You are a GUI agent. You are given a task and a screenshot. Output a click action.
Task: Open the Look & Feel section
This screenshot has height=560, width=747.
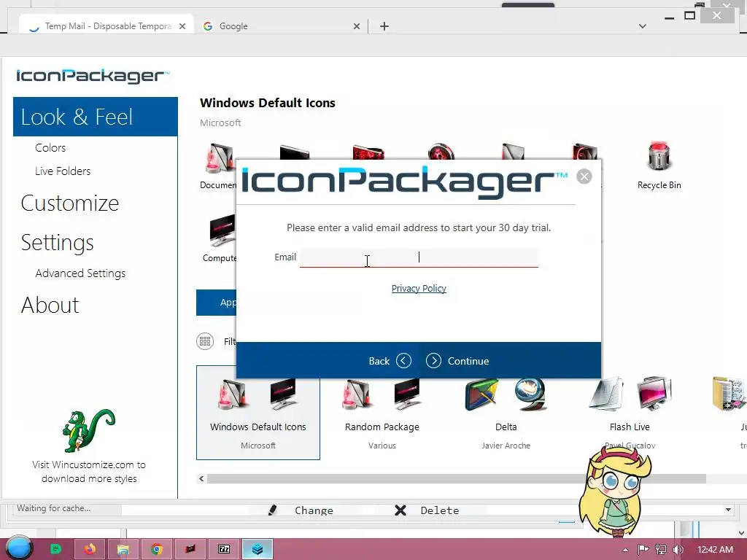[x=96, y=117]
